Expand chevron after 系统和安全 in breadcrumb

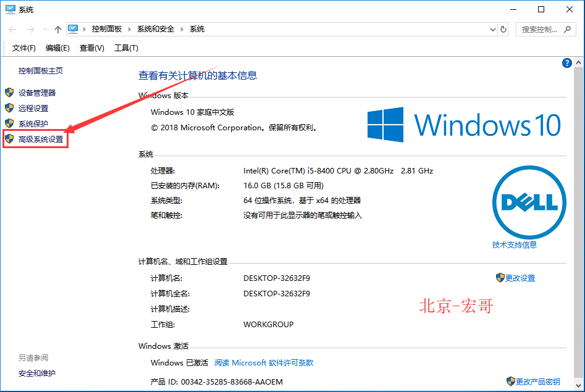[182, 29]
